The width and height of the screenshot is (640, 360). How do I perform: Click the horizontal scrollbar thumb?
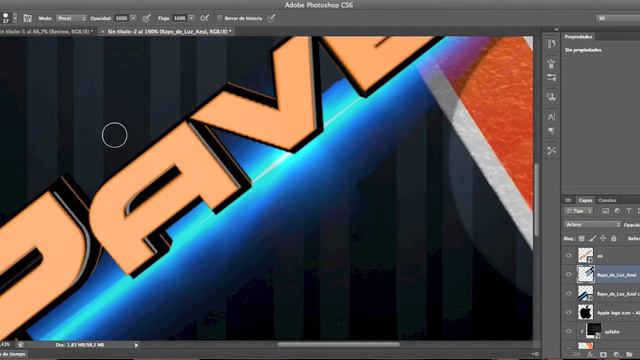tap(338, 344)
